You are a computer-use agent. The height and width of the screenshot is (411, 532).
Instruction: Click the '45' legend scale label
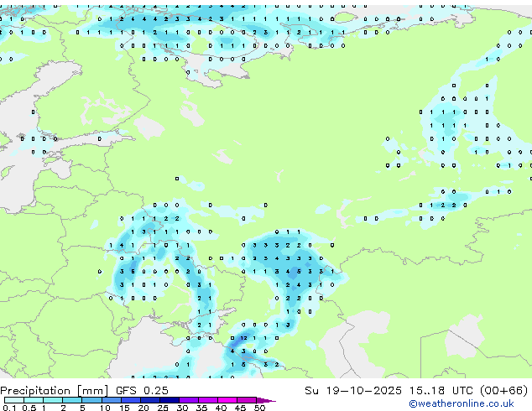(x=240, y=408)
